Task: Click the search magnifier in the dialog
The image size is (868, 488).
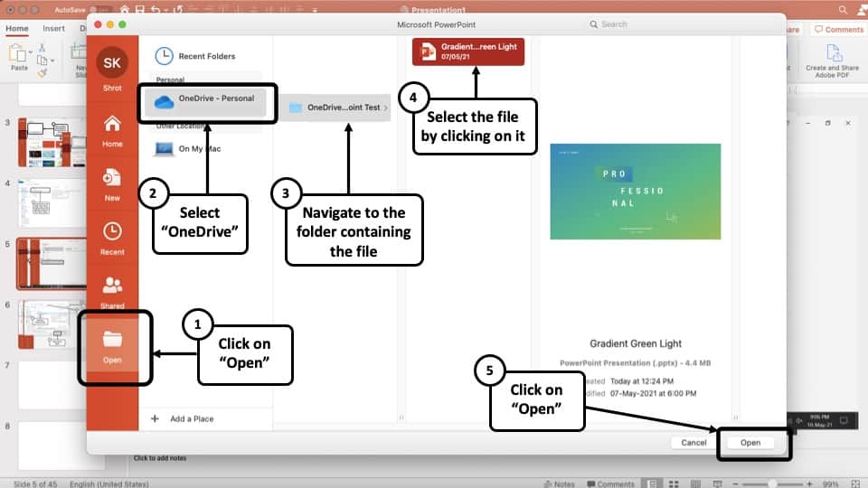Action: pos(593,24)
